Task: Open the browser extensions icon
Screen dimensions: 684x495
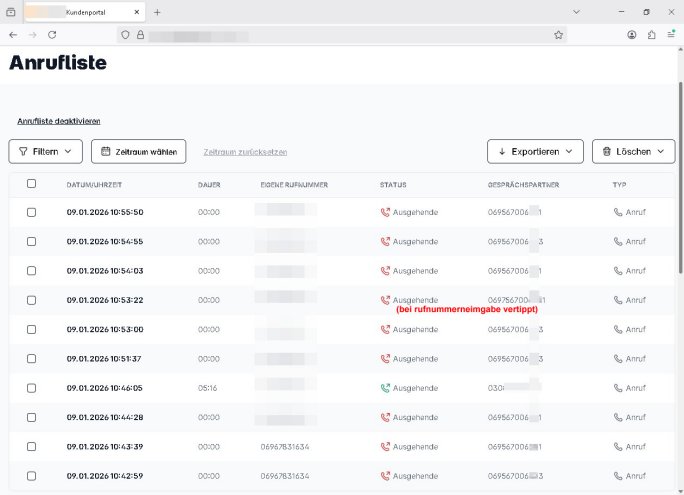Action: pos(652,34)
